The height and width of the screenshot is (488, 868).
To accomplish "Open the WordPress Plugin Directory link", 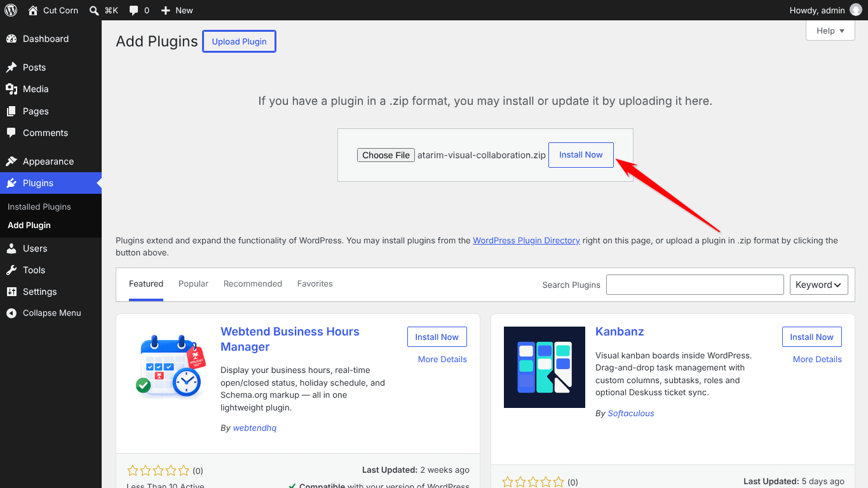I will (x=526, y=241).
